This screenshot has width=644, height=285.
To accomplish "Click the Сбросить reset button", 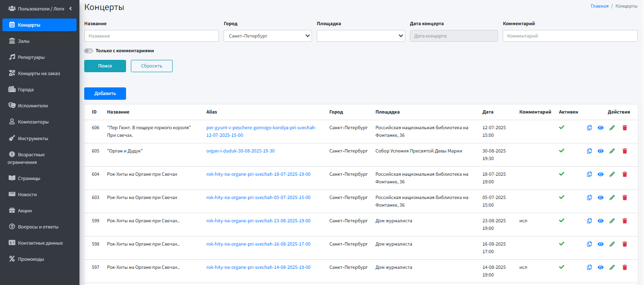I will 152,66.
